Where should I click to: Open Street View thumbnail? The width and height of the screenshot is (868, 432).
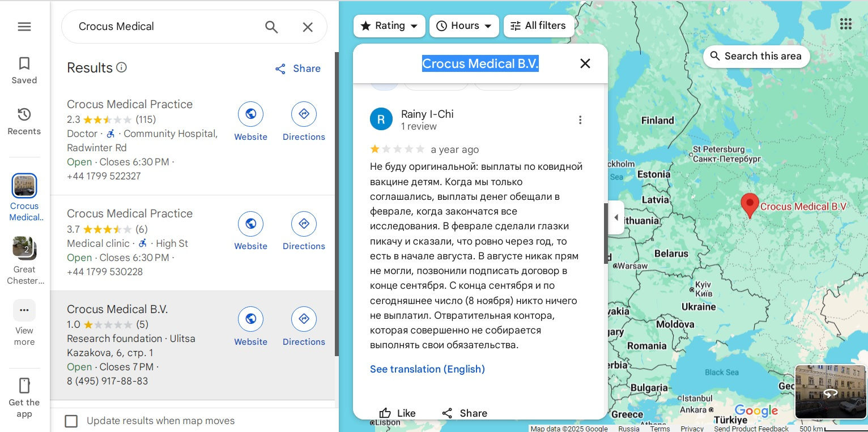coord(830,391)
